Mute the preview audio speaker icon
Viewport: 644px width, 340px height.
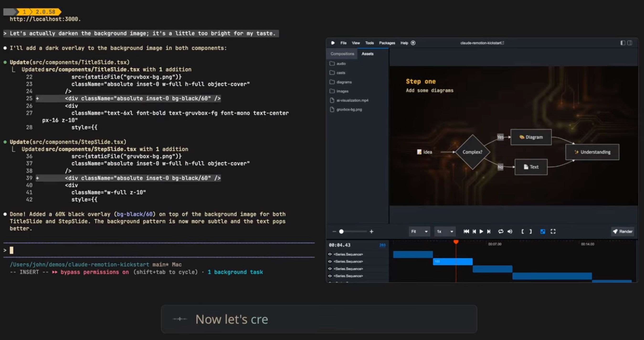tap(510, 231)
